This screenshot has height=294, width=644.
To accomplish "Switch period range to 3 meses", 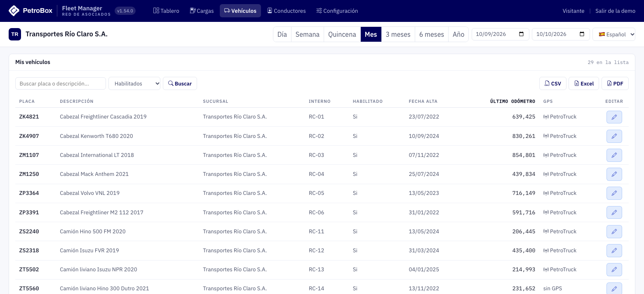I will pos(398,34).
